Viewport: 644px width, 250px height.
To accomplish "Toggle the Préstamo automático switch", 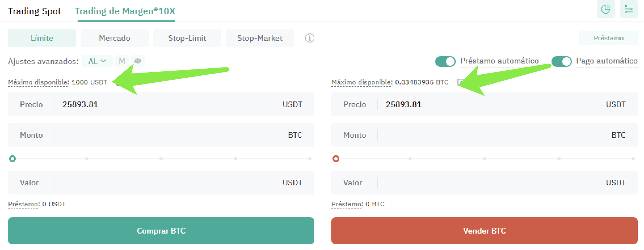I will (445, 61).
